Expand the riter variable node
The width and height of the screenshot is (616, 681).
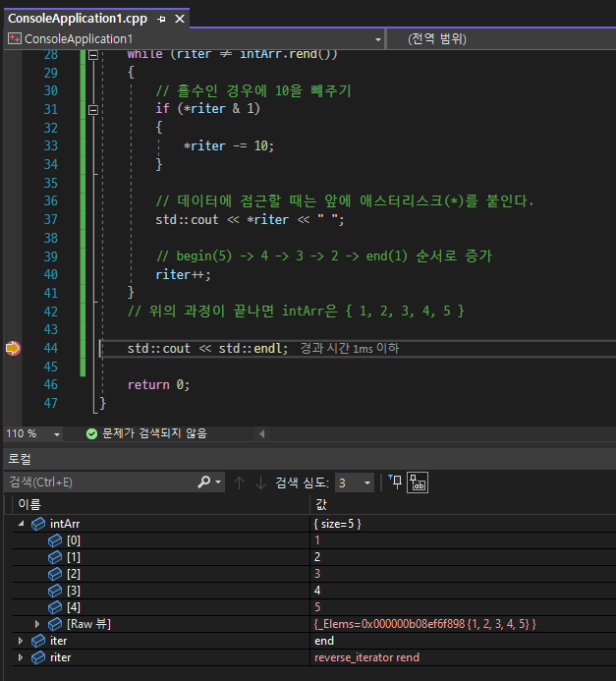click(x=21, y=657)
